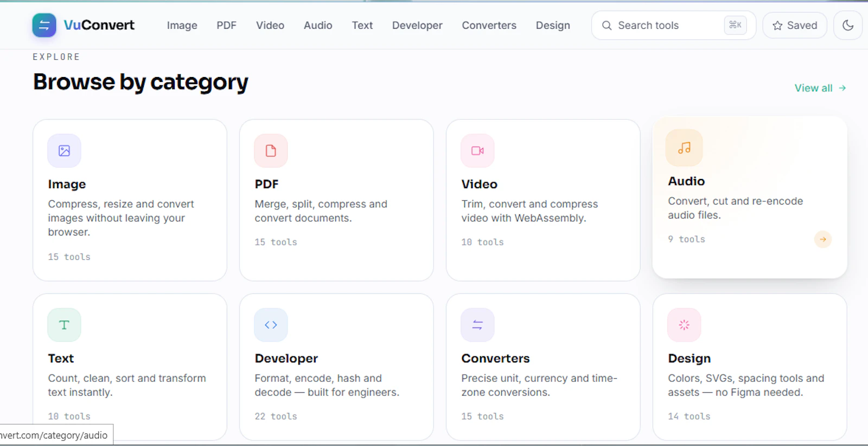Click the EXPLORE label
Viewport: 868px width, 446px height.
(x=56, y=57)
